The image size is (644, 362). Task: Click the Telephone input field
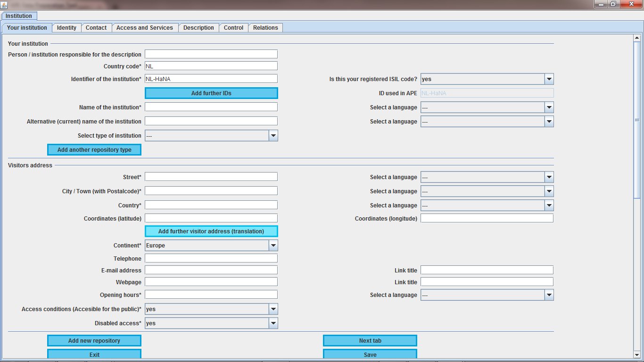point(211,258)
